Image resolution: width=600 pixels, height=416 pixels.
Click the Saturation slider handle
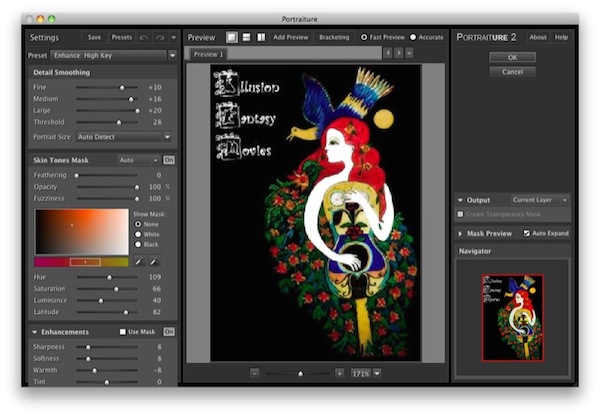tap(116, 289)
